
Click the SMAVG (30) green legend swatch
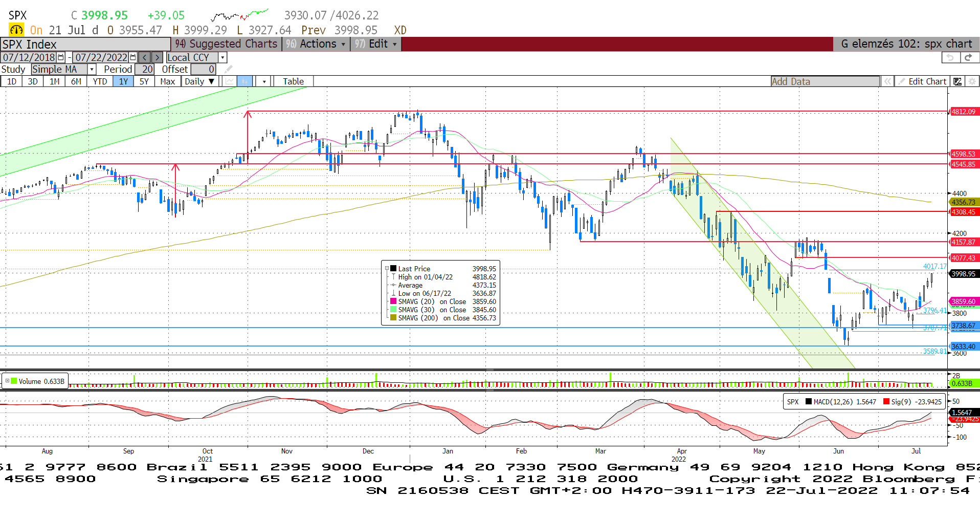click(x=393, y=310)
